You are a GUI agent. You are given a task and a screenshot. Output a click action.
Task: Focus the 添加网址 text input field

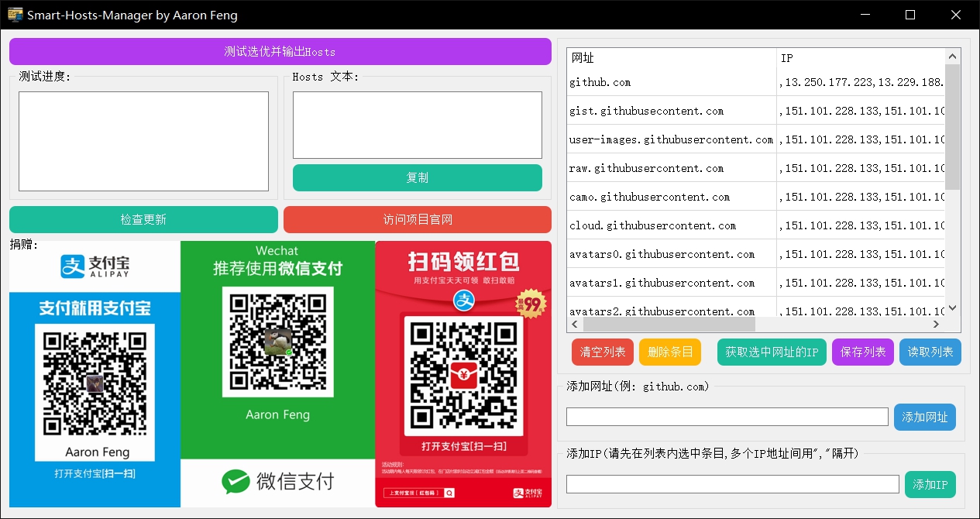pos(727,417)
